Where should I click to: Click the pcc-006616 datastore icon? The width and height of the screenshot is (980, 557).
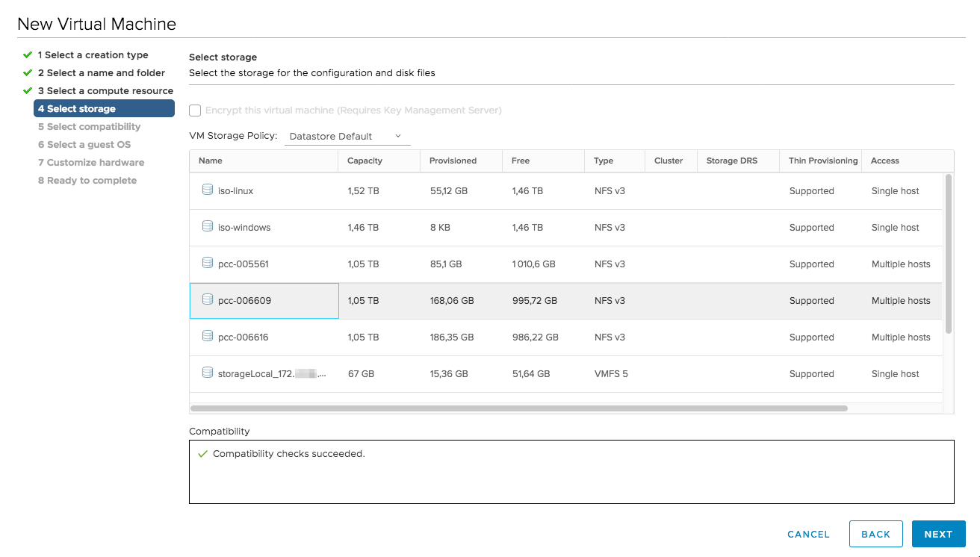point(208,337)
